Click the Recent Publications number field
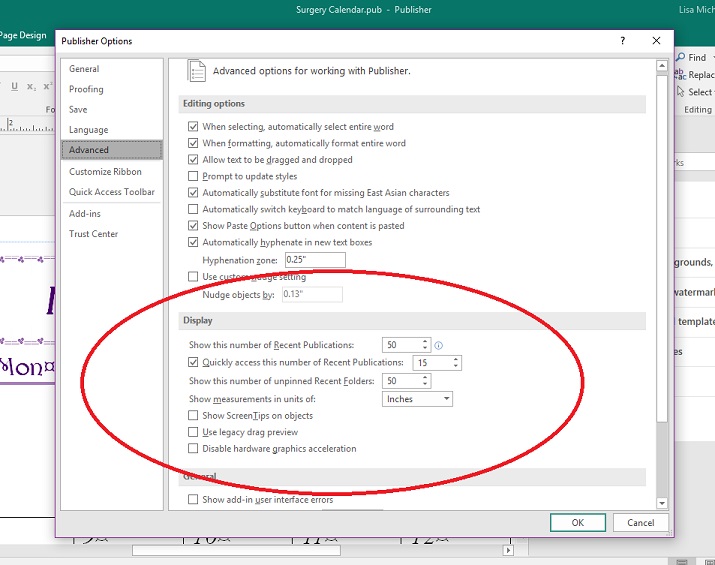Viewport: 715px width, 565px height. [402, 345]
